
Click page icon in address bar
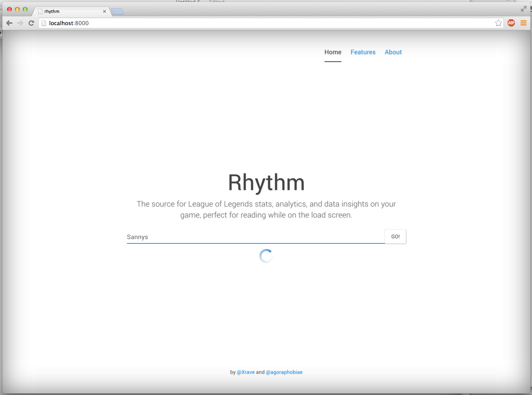[44, 23]
